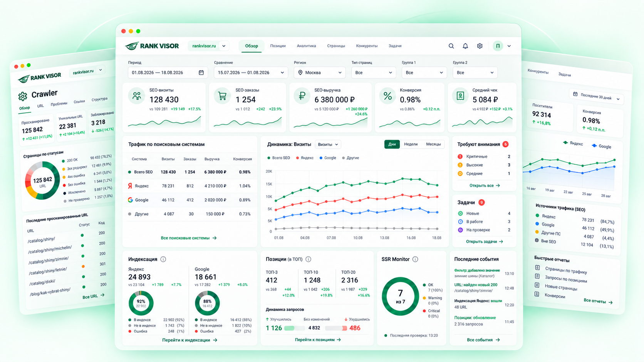Click the Яндекс logo in traffic table
Screen dimensions: 644x362
coord(130,186)
